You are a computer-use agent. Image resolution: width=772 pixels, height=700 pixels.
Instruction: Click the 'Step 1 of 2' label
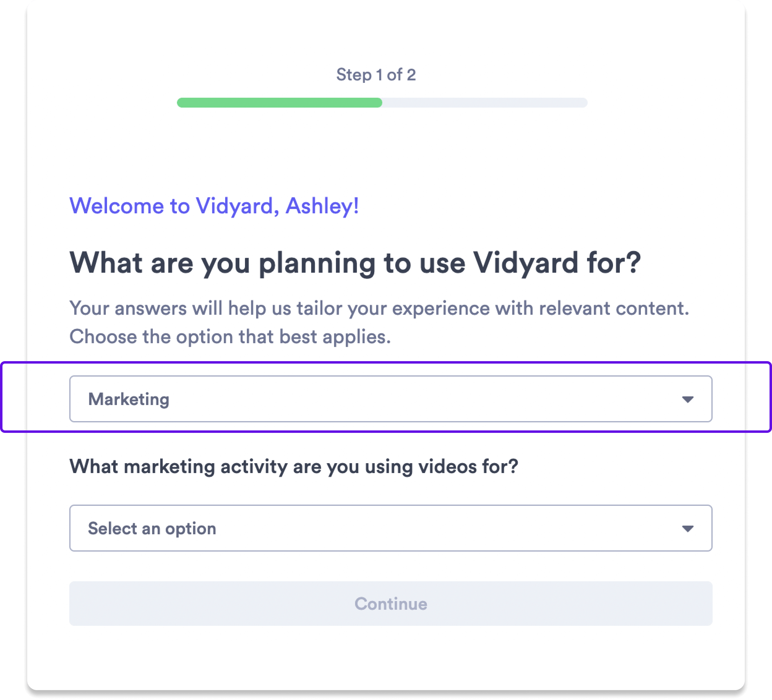[376, 75]
